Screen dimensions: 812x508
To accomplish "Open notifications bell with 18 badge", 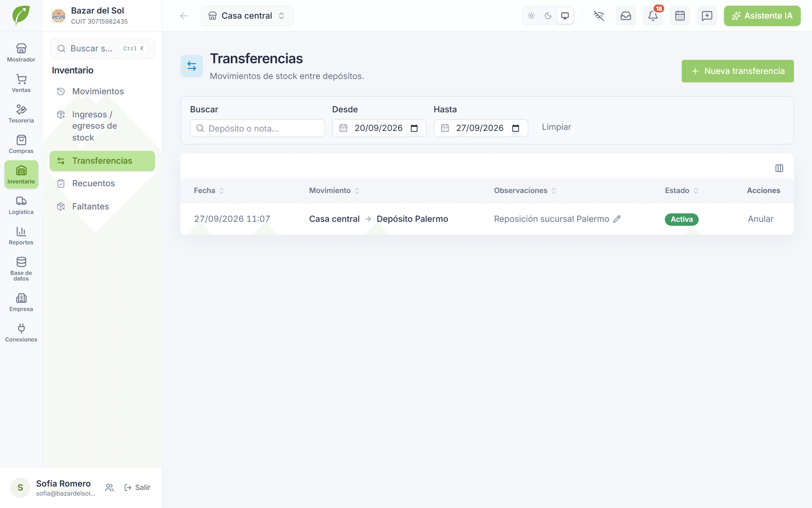I will (x=653, y=16).
